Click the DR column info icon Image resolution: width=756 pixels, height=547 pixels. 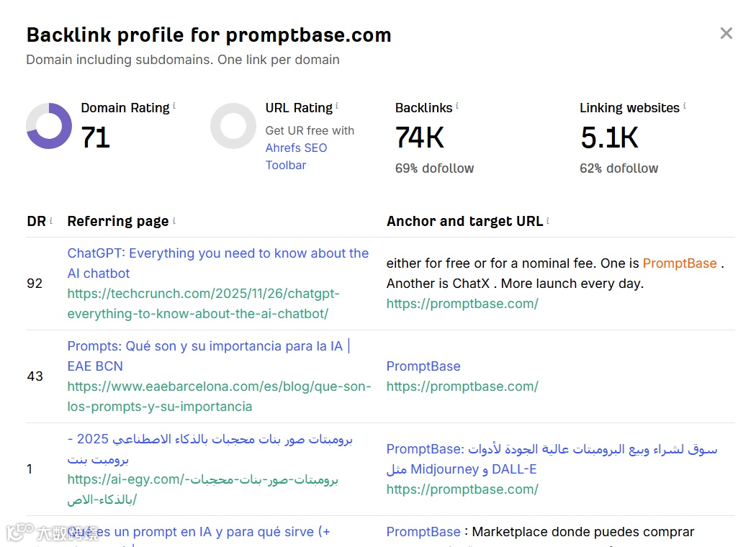(x=51, y=220)
